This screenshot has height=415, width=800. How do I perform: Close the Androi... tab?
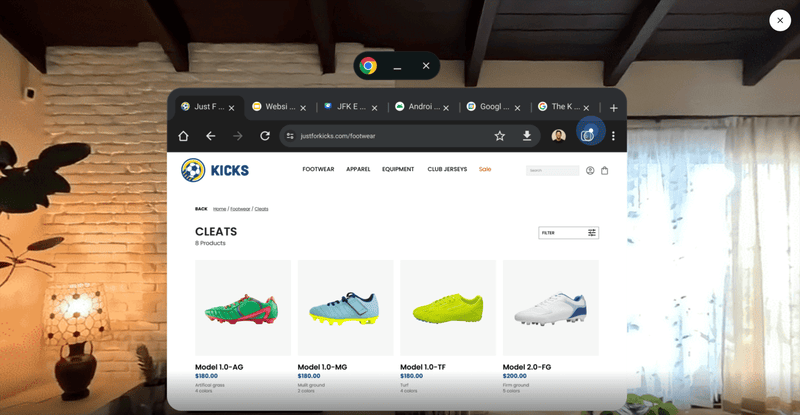[446, 108]
